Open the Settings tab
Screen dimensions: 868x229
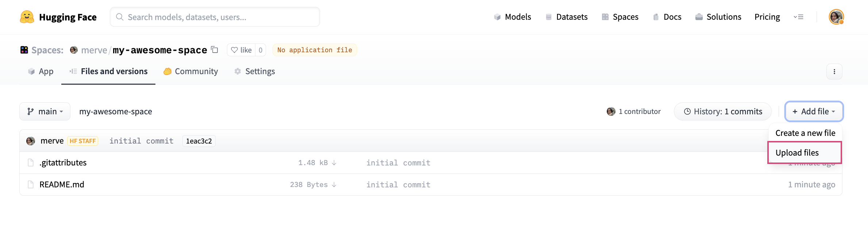[x=255, y=72]
